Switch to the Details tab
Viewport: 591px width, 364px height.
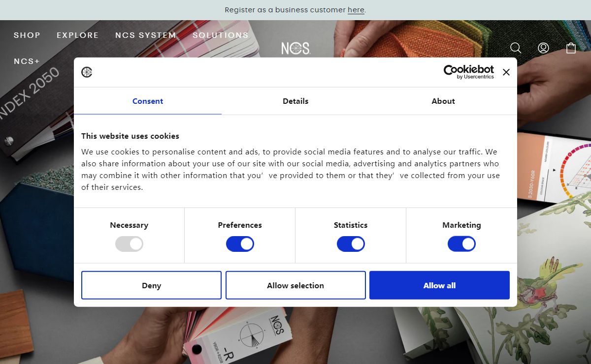[x=295, y=101]
